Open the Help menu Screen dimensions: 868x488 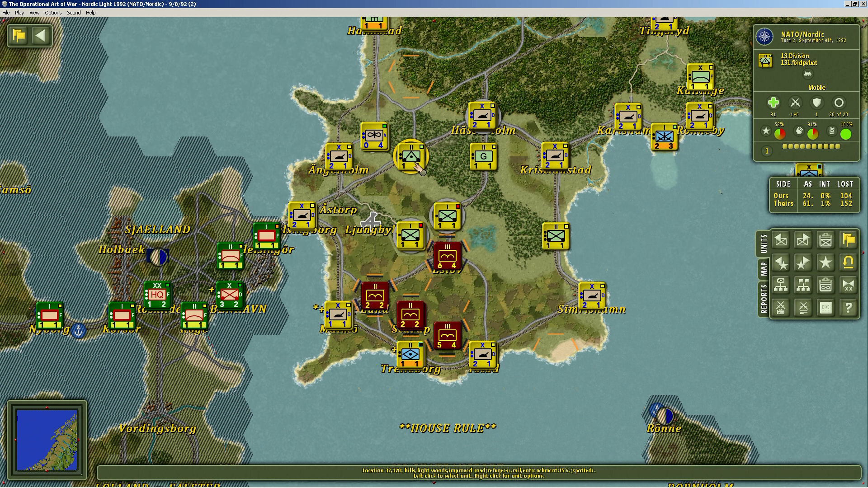pos(91,13)
